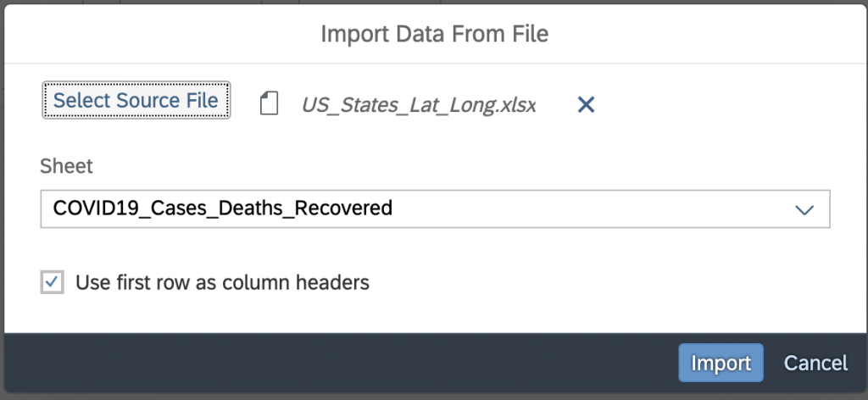Image resolution: width=868 pixels, height=400 pixels.
Task: Click the Import Data From File title
Action: pyautogui.click(x=435, y=34)
